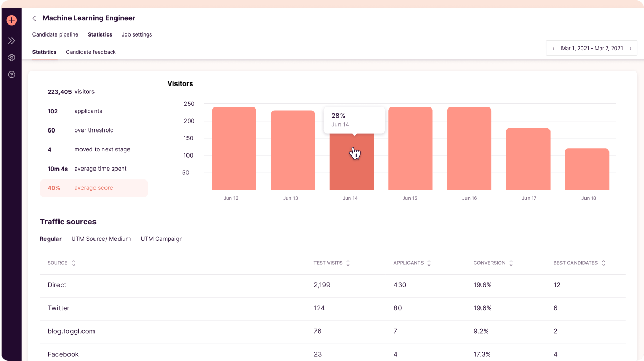
Task: Switch to Candidate pipeline tab
Action: click(x=55, y=35)
